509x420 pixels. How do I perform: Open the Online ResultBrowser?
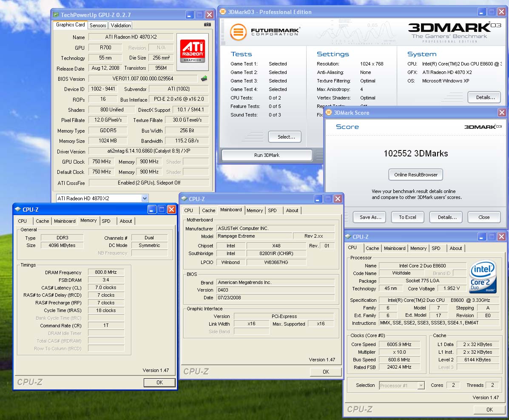(x=416, y=175)
